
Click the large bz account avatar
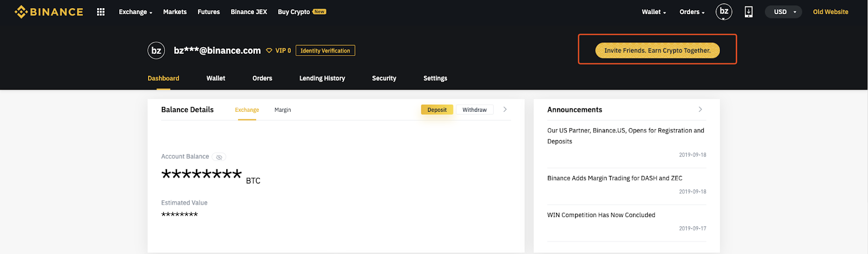156,50
